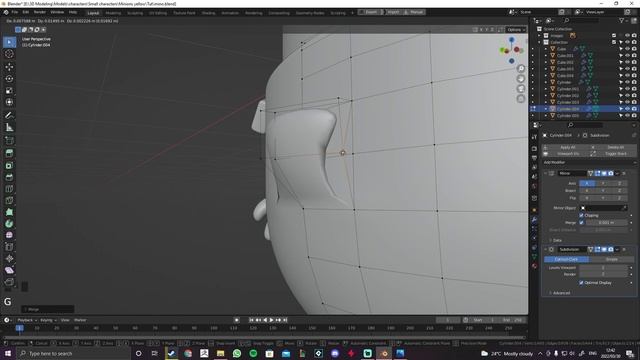Click the Subdivision Render levels field
The image size is (640, 360).
(x=603, y=274)
